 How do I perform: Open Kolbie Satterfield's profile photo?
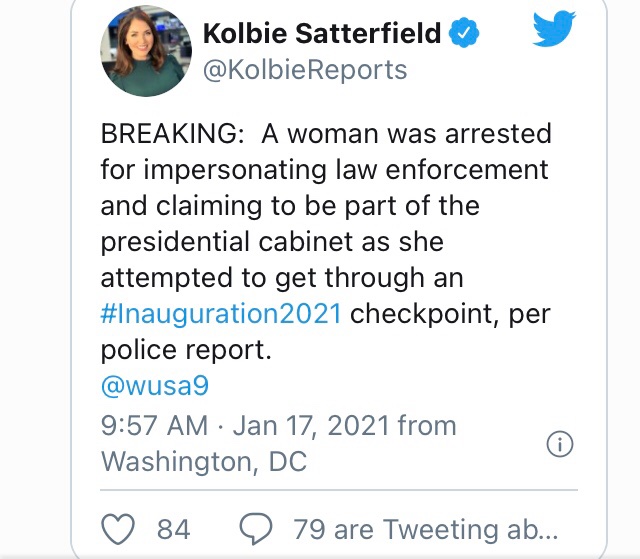click(x=145, y=52)
